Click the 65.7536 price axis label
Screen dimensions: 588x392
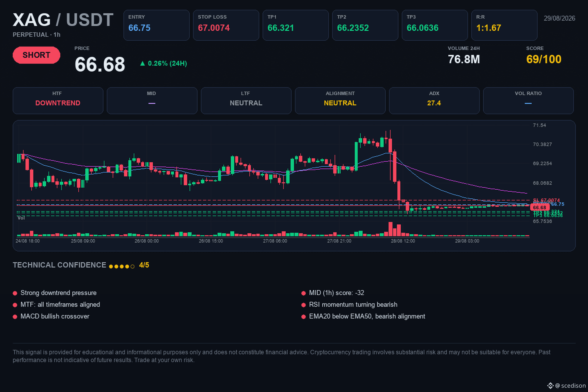click(542, 221)
